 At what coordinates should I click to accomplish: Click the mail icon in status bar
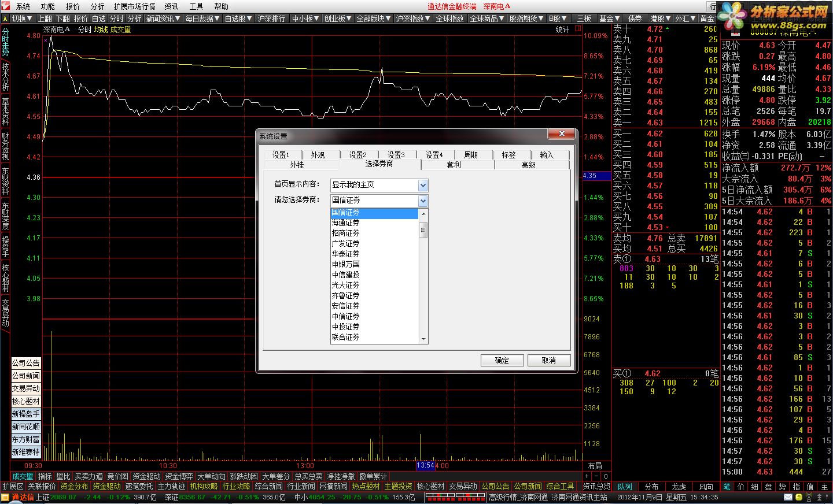pos(787,497)
